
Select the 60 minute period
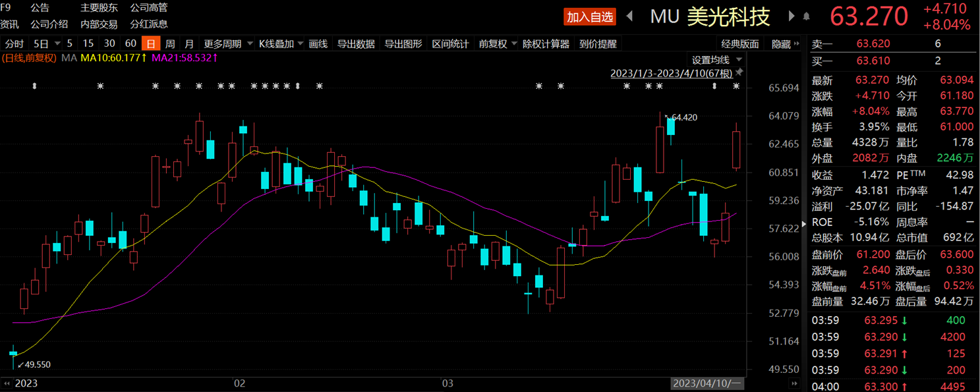pos(130,44)
